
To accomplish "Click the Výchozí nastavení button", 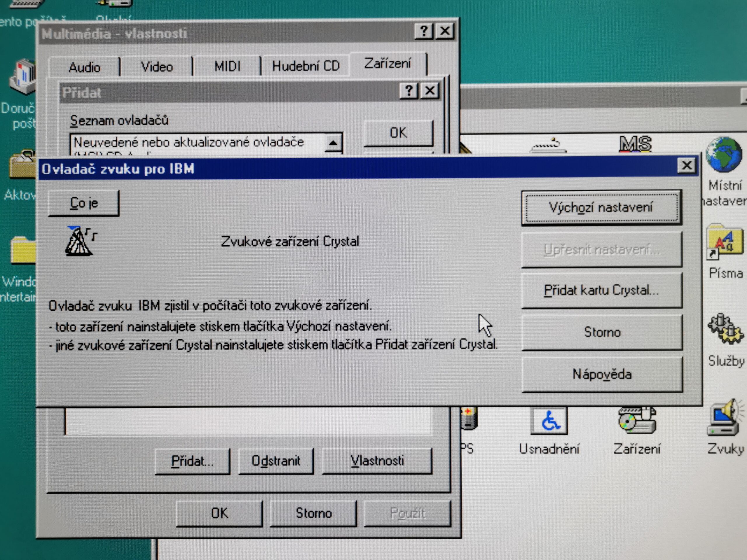I will [x=601, y=207].
